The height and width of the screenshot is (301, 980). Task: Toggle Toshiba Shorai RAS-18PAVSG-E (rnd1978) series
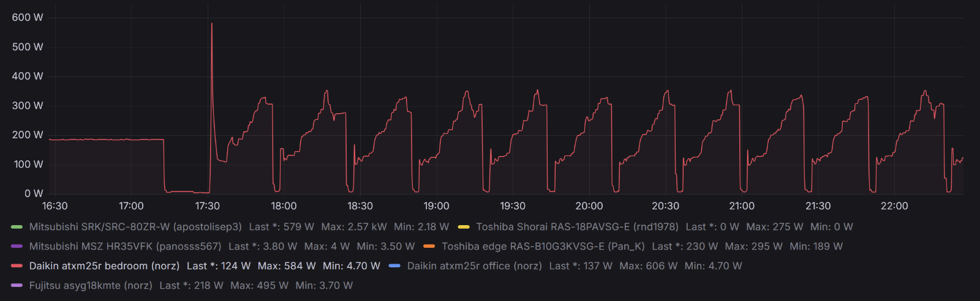coord(577,227)
